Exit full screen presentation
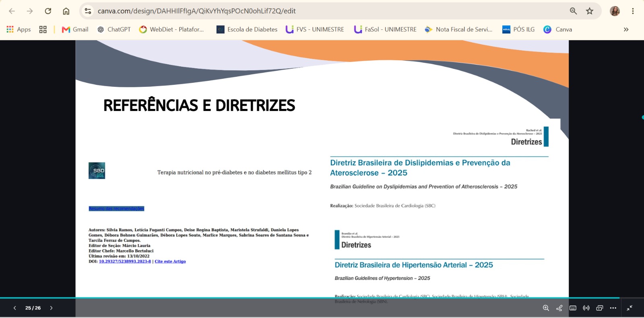644x318 pixels. (x=630, y=308)
